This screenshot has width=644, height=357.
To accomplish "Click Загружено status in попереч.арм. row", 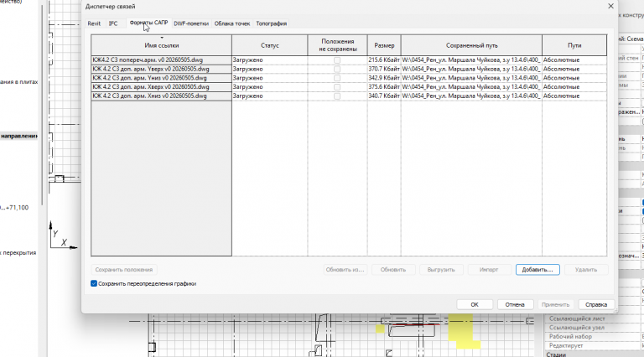I will (269, 59).
